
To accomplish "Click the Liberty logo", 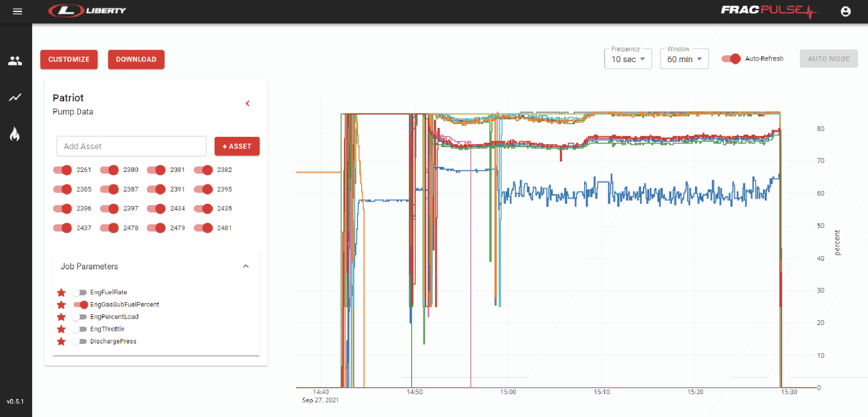I will click(x=87, y=11).
